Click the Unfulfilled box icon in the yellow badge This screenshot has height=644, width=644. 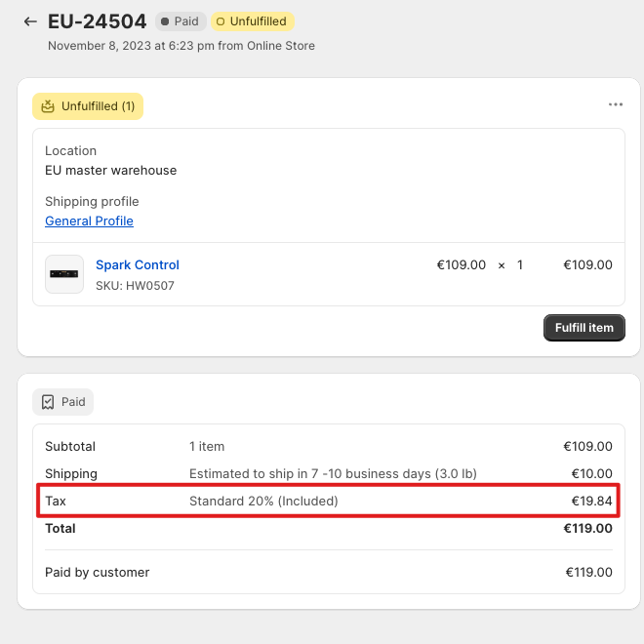48,106
